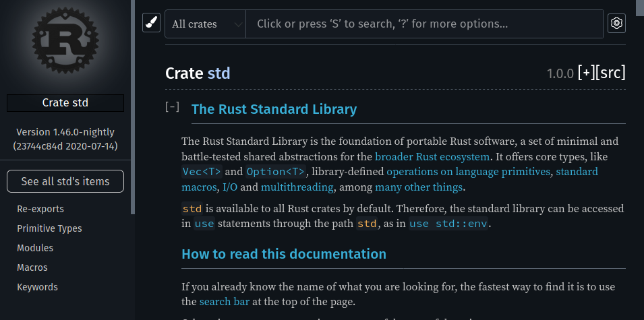Expand all docs with [+] toggle
This screenshot has width=644, height=320.
point(586,73)
